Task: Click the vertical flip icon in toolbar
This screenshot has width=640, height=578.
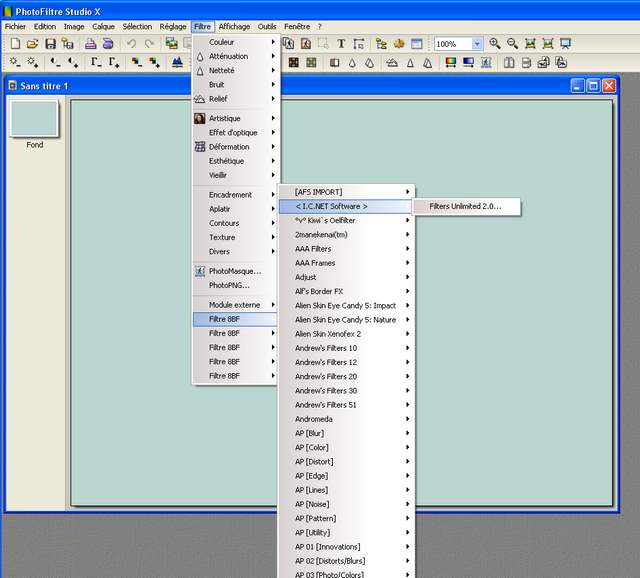Action: point(526,62)
